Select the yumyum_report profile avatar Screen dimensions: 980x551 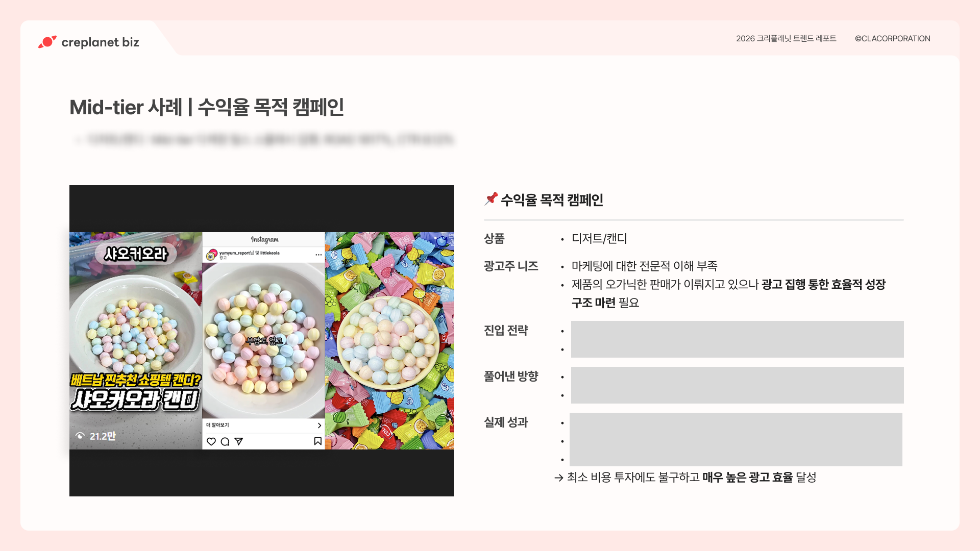211,255
